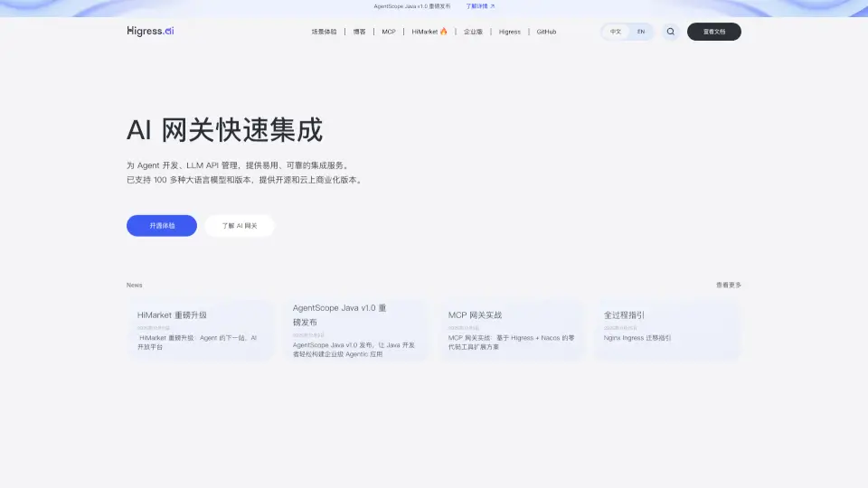This screenshot has height=488, width=868.
Task: Open the search magnifier icon
Action: pyautogui.click(x=670, y=32)
